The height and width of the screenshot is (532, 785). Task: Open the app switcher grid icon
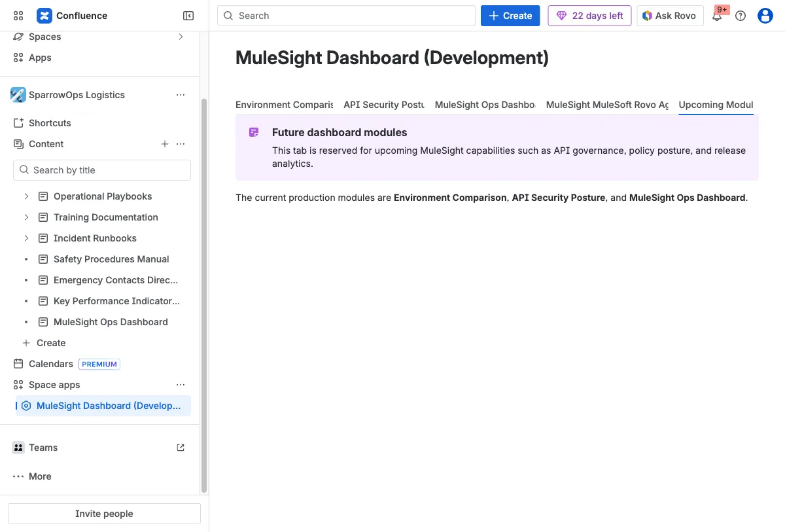pyautogui.click(x=18, y=16)
